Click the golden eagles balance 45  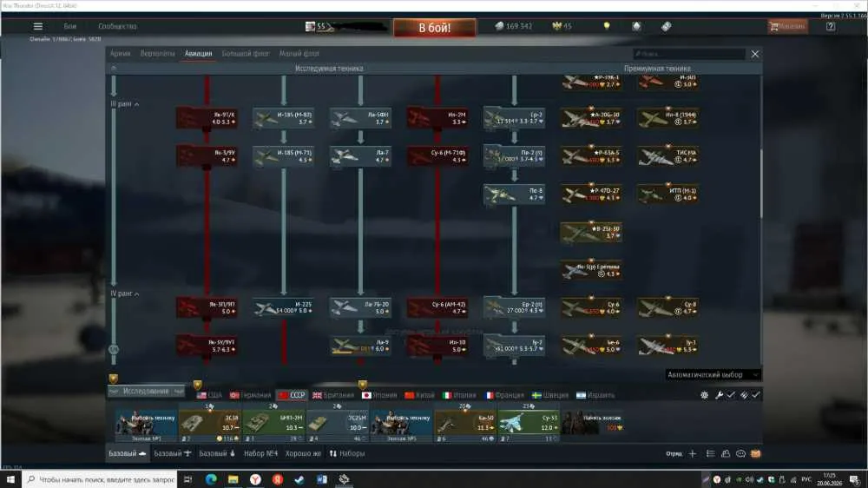562,26
